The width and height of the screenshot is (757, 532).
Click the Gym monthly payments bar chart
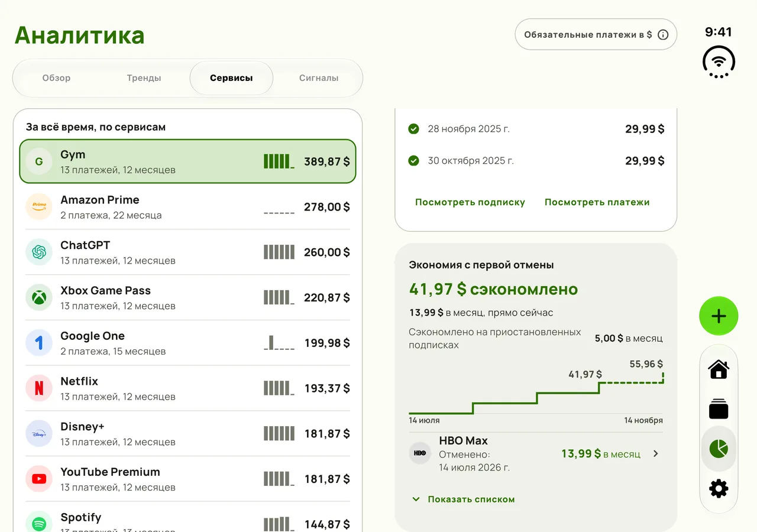pyautogui.click(x=279, y=161)
